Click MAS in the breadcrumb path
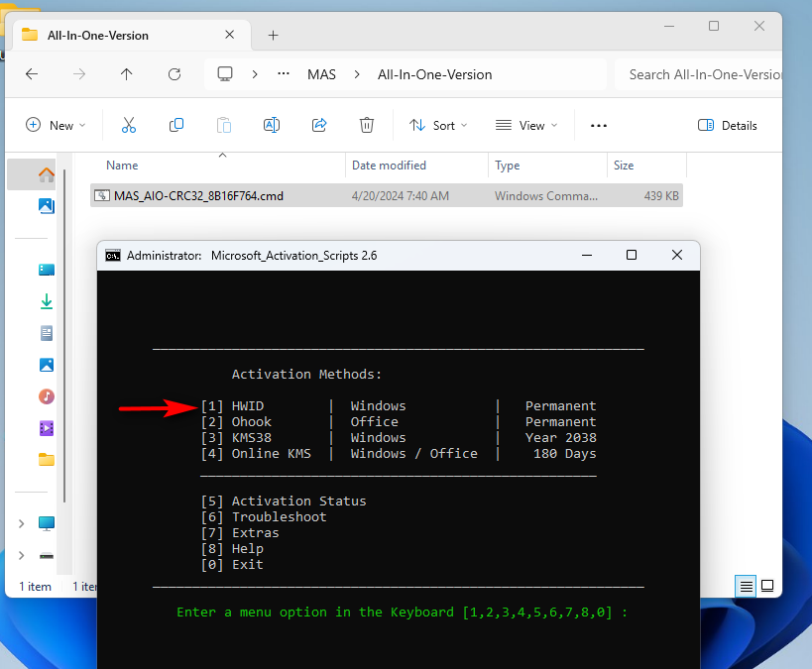The image size is (812, 669). (321, 74)
